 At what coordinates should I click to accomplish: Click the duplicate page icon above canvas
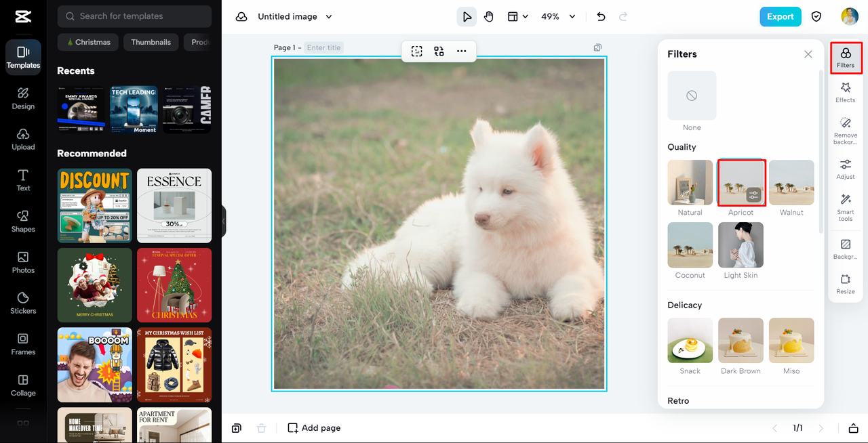coord(597,47)
